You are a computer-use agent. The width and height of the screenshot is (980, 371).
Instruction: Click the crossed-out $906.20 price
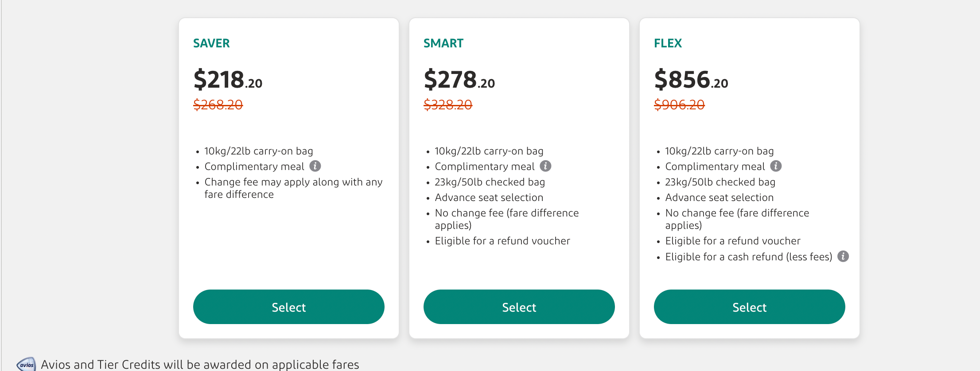point(679,105)
